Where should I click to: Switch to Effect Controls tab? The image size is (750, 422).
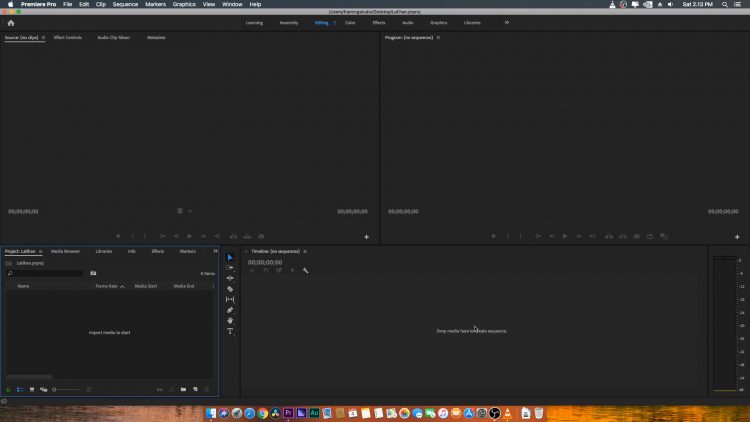(67, 37)
